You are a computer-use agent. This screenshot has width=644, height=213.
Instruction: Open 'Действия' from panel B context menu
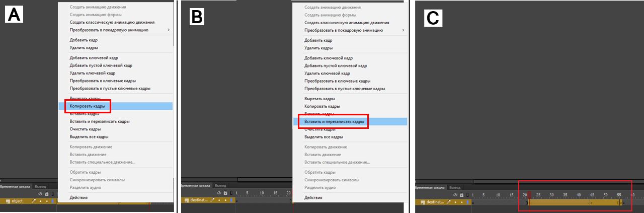pos(313,197)
